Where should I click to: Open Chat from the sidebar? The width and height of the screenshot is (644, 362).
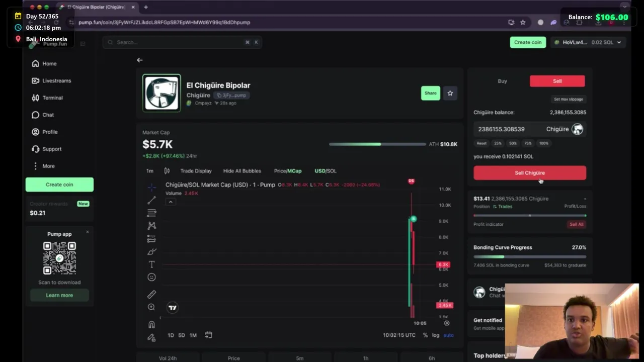pyautogui.click(x=43, y=115)
